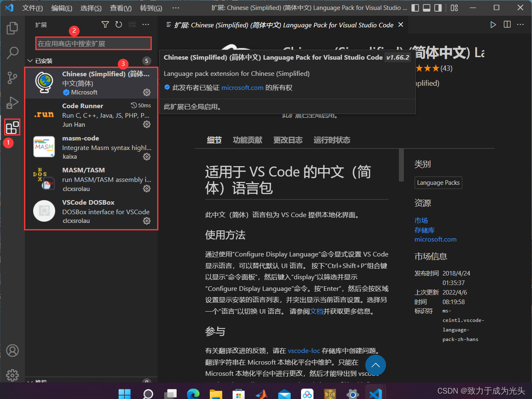
Task: Click the readme vertical scrollbar
Action: [x=401, y=165]
